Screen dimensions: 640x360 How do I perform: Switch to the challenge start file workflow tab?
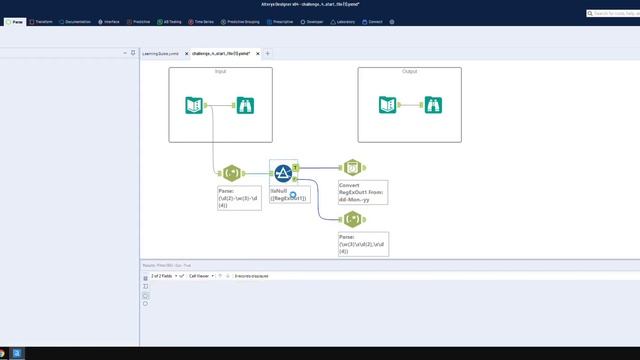pyautogui.click(x=221, y=53)
